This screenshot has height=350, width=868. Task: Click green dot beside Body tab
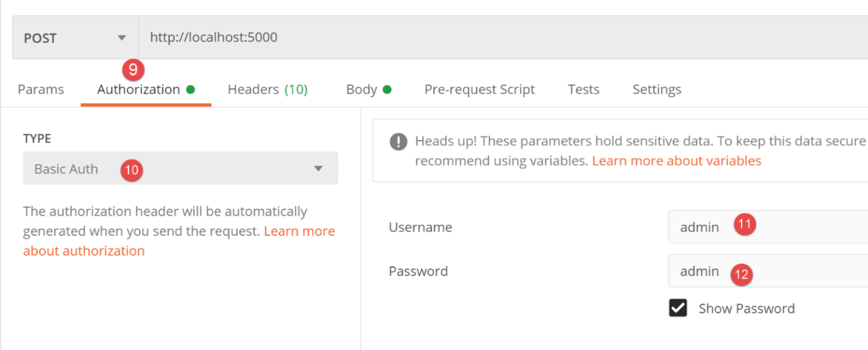[x=387, y=90]
